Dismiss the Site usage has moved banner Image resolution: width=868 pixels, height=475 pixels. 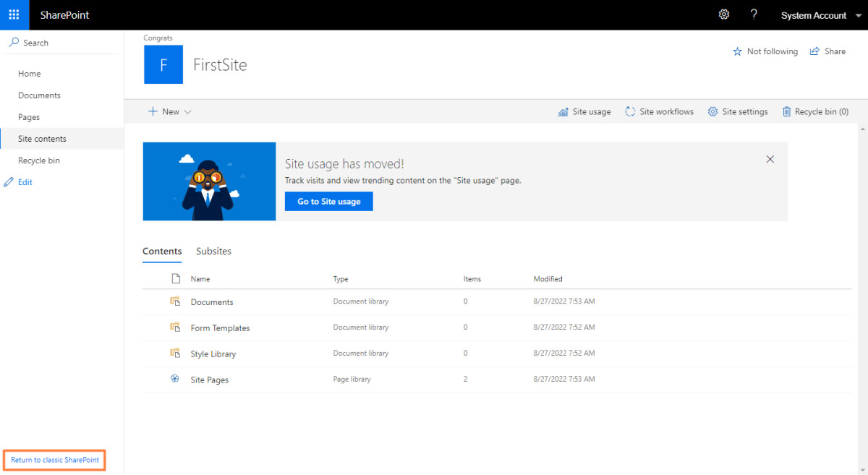point(770,159)
